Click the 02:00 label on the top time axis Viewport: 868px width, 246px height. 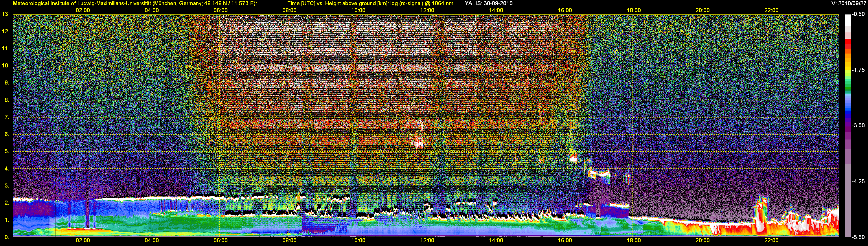click(83, 10)
